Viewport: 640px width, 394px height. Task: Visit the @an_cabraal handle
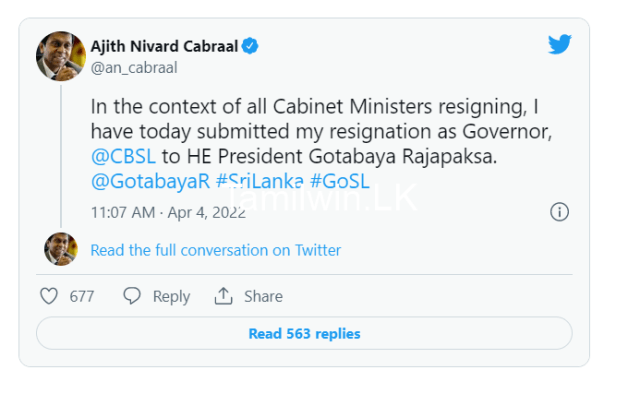tap(134, 68)
